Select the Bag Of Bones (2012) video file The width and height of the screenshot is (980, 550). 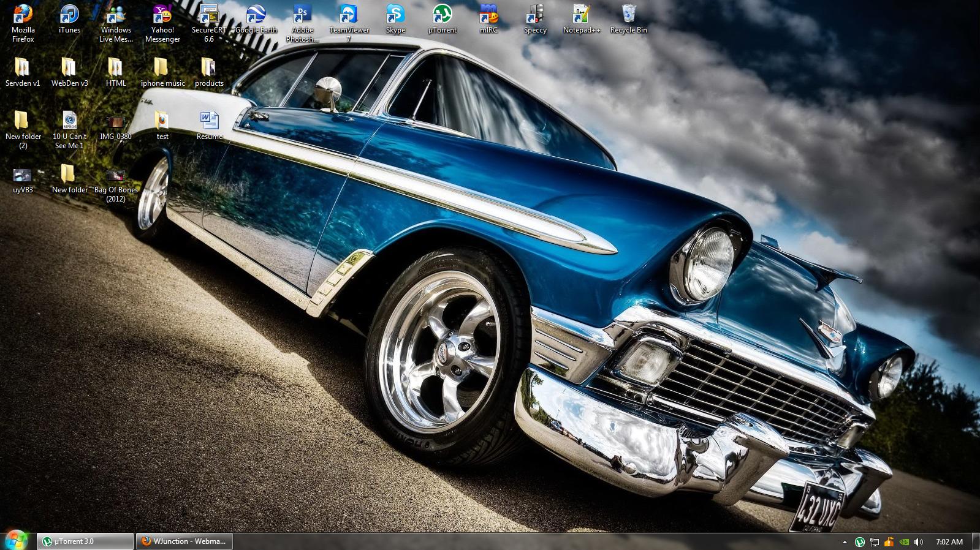point(116,185)
